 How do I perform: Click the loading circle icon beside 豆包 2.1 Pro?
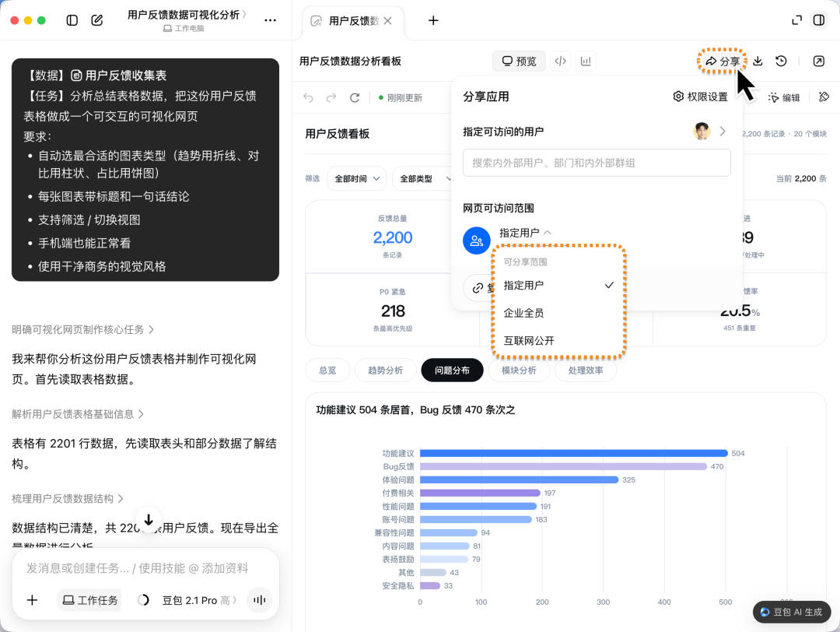143,600
